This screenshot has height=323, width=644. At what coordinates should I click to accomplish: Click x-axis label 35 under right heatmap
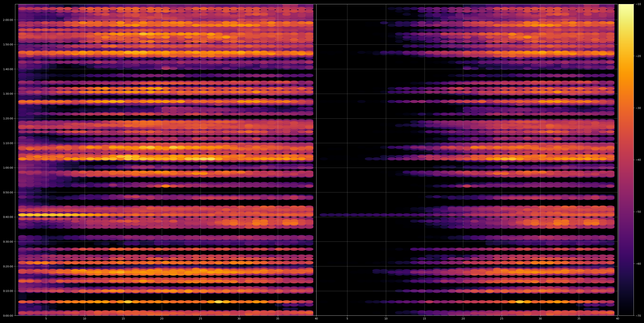point(579,319)
